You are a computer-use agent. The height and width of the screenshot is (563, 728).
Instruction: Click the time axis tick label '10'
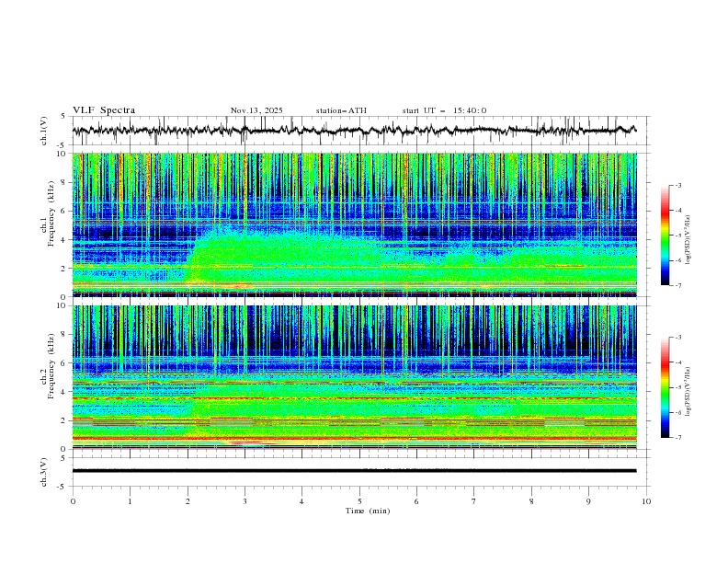646,501
